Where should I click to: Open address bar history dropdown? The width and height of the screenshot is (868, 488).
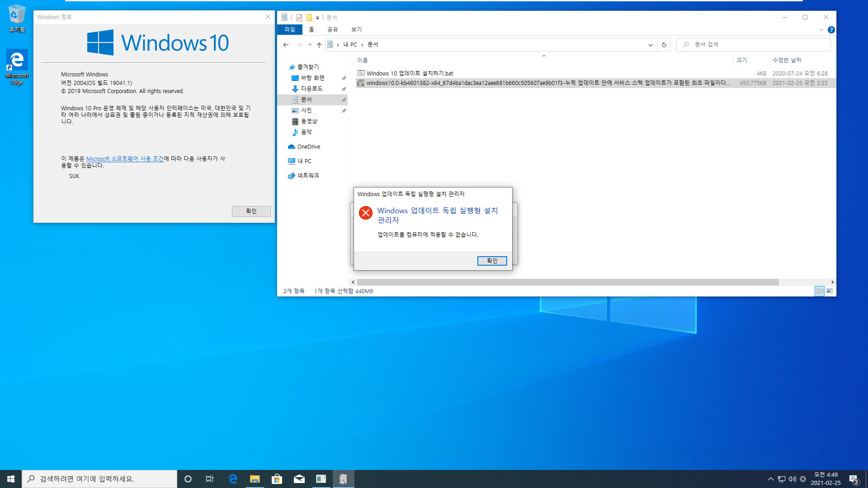[x=650, y=45]
